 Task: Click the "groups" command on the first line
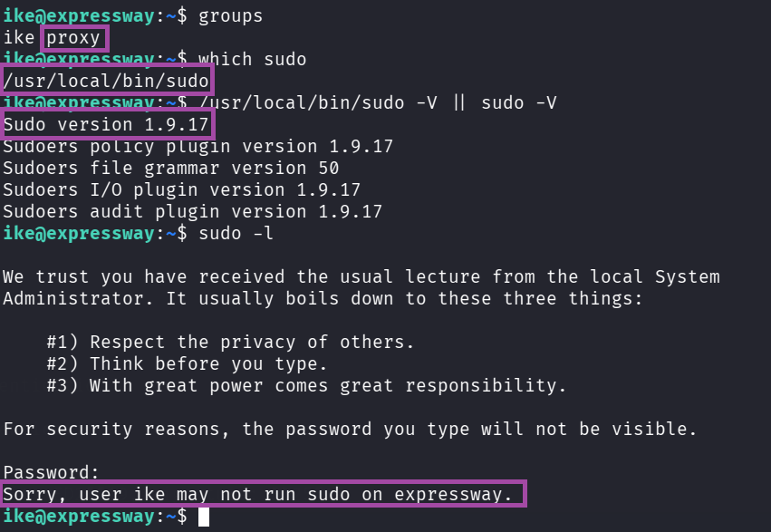231,16
